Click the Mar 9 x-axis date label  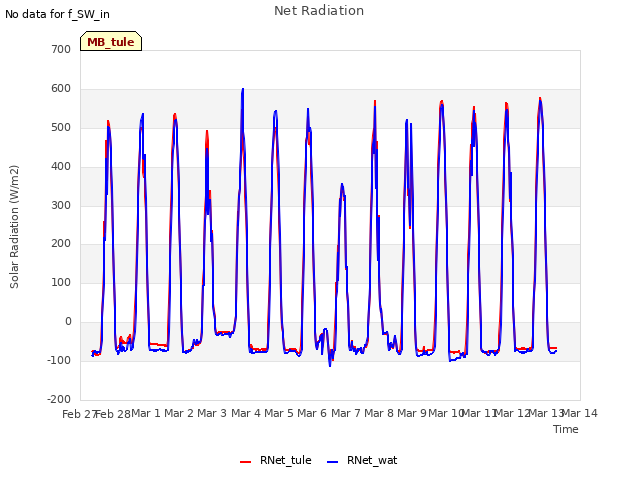(x=412, y=413)
